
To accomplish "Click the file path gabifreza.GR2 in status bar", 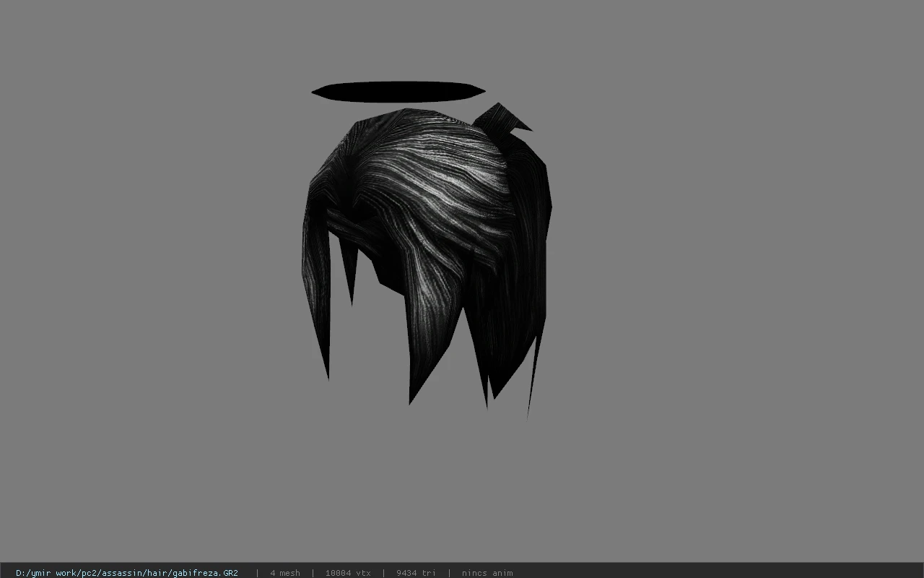I will (x=127, y=573).
